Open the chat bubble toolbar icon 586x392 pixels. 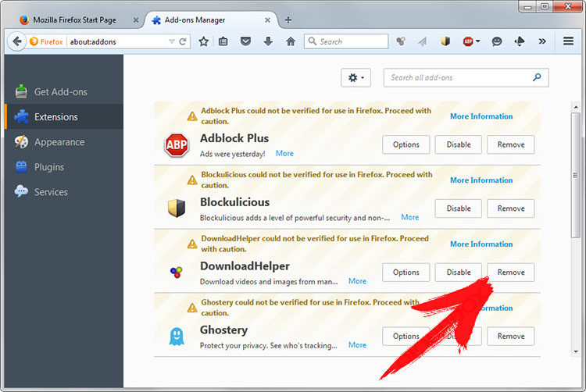(x=497, y=41)
